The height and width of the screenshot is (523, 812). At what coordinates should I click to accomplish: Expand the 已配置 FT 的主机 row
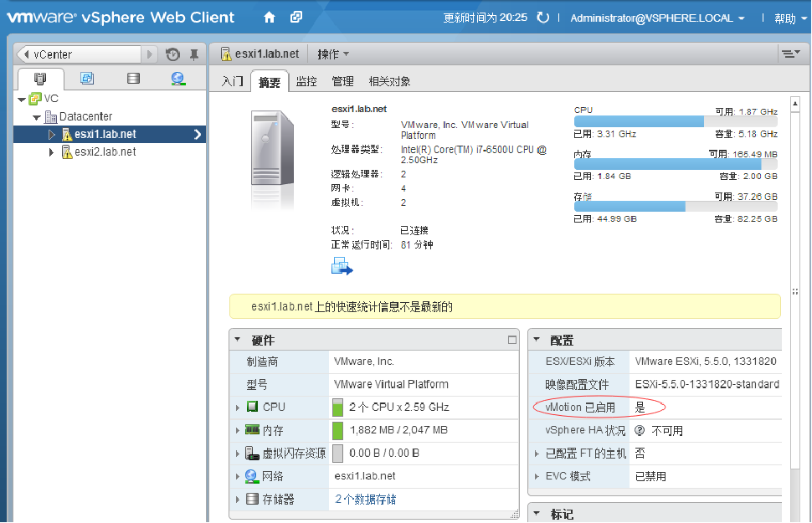click(x=537, y=454)
